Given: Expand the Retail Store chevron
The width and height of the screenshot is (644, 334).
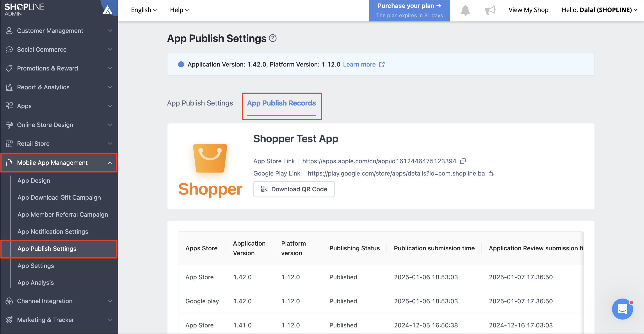Looking at the screenshot, I should click(x=110, y=144).
